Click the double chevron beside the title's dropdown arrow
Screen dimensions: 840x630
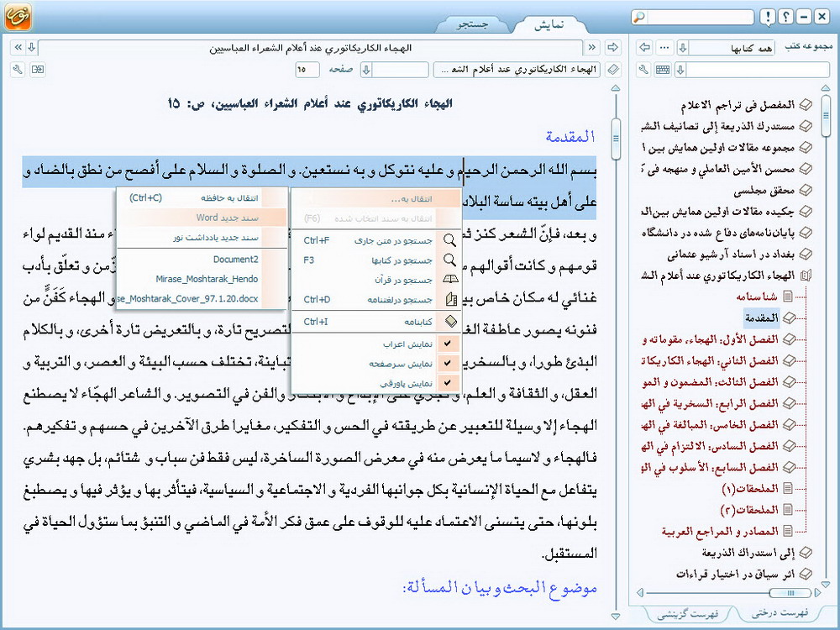pyautogui.click(x=18, y=48)
